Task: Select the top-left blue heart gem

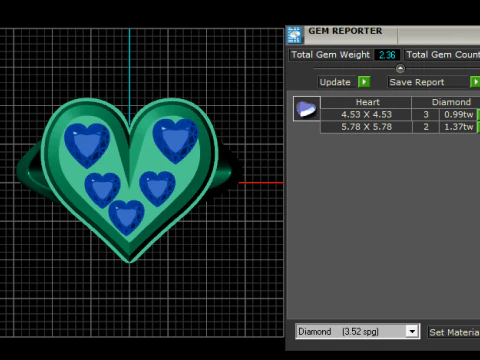Action: 87,145
